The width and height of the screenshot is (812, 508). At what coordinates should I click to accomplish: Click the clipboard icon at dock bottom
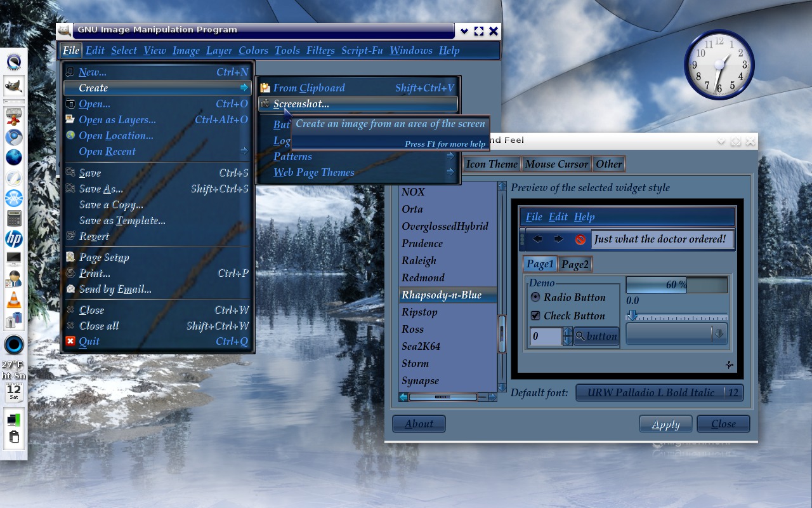14,437
